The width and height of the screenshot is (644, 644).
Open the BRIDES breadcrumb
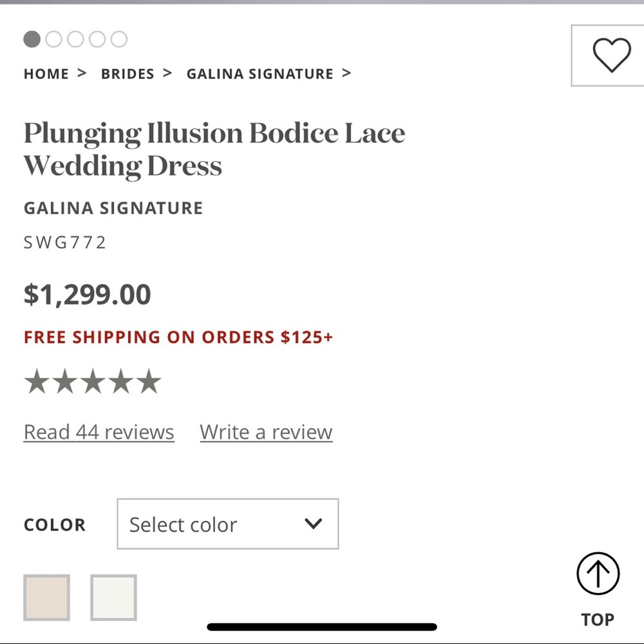pyautogui.click(x=128, y=74)
